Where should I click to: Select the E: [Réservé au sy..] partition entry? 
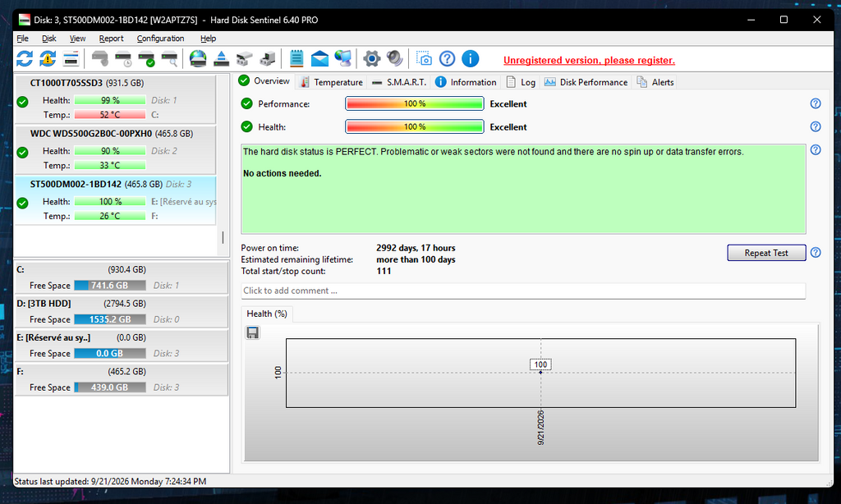[122, 346]
